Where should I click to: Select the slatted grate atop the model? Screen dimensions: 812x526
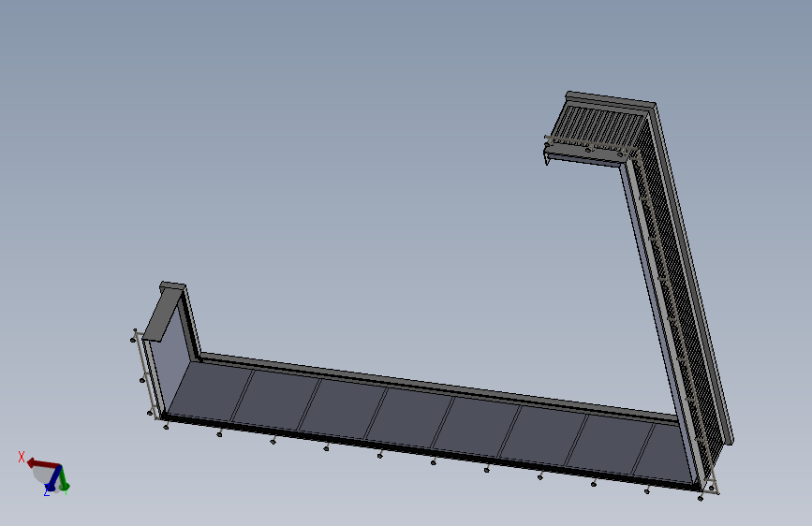coord(598,124)
